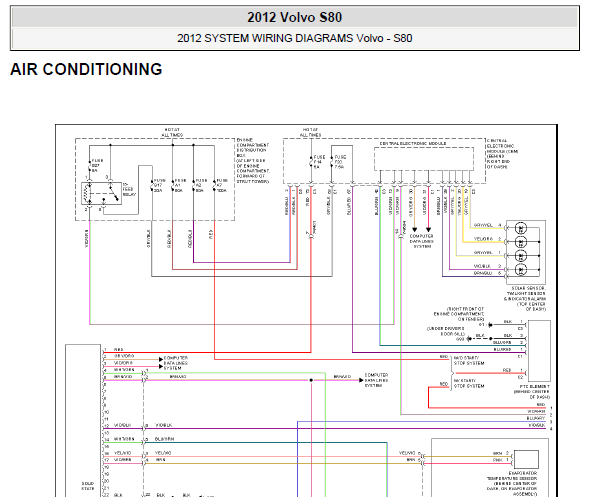Click the RED wire label at module pin 1
The image size is (603, 497).
(118, 349)
